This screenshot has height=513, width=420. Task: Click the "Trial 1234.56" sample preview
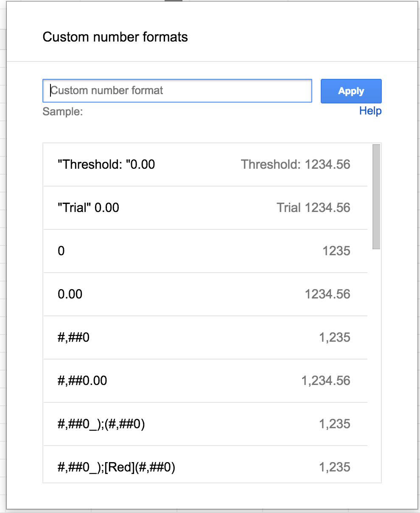(313, 208)
